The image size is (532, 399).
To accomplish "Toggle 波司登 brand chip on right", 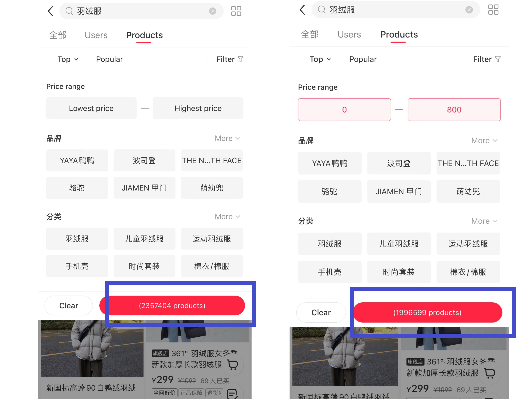I will click(x=399, y=163).
